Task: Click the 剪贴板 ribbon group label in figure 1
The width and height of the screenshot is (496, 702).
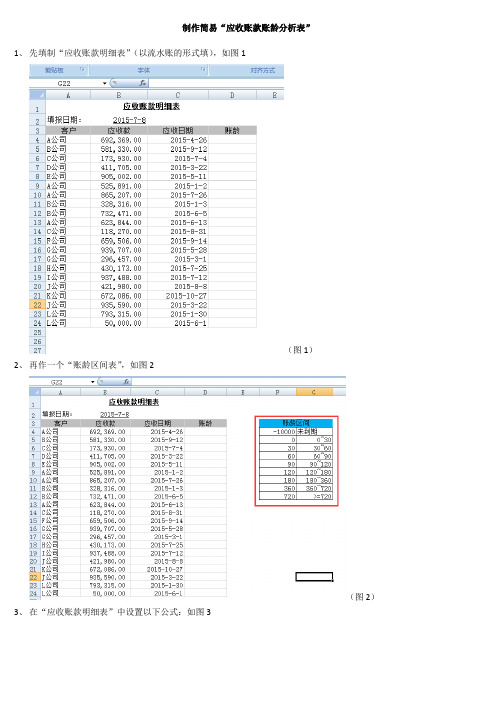Action: (54, 70)
